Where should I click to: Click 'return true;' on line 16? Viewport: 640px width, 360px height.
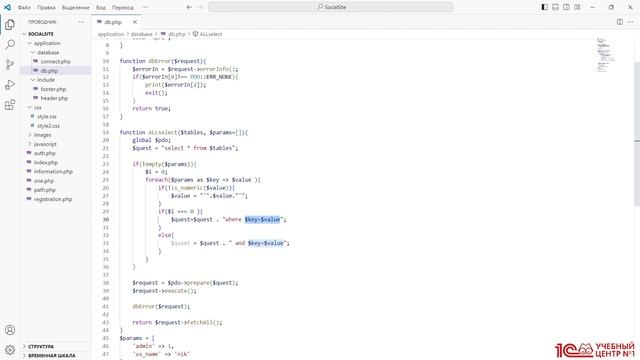tap(151, 109)
